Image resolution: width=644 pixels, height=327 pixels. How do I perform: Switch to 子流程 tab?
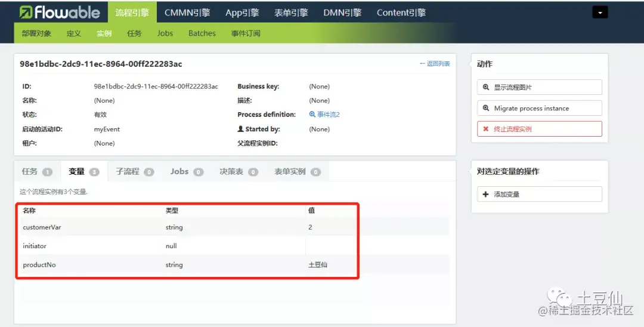coord(135,171)
